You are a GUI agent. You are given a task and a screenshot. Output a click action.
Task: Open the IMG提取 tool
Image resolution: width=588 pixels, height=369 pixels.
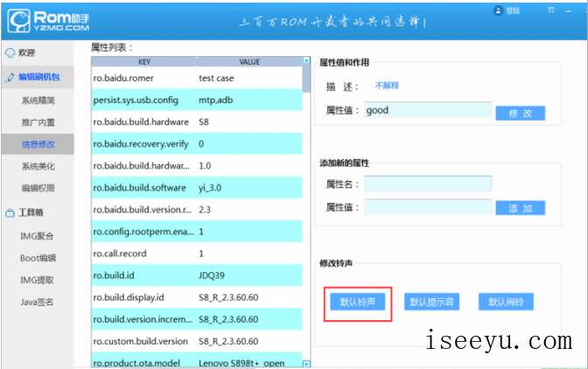[37, 280]
